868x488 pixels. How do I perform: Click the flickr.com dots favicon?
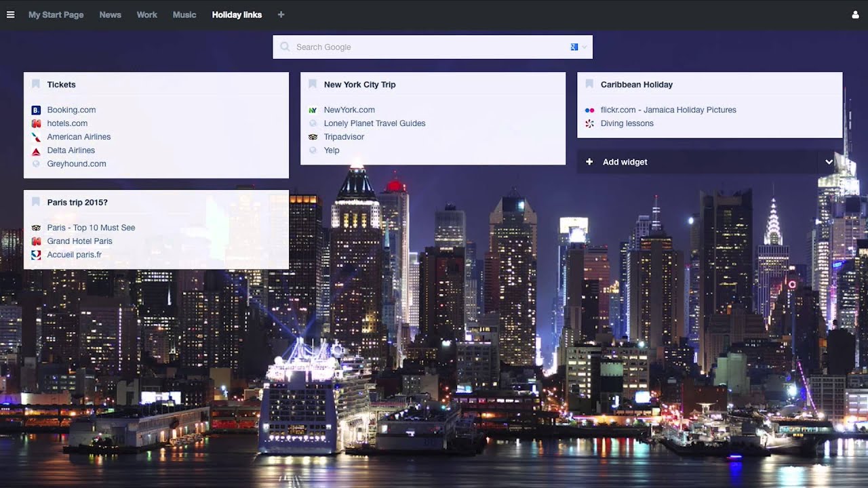click(x=589, y=110)
